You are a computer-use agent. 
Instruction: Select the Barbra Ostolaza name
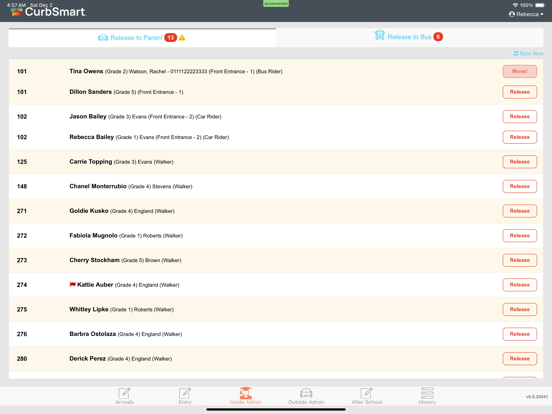[x=93, y=334]
